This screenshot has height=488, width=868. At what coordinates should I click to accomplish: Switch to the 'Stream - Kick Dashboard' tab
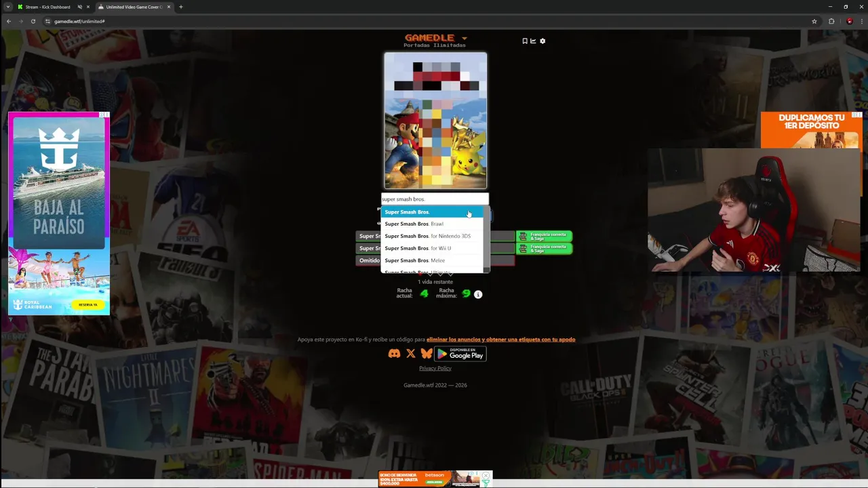point(52,7)
